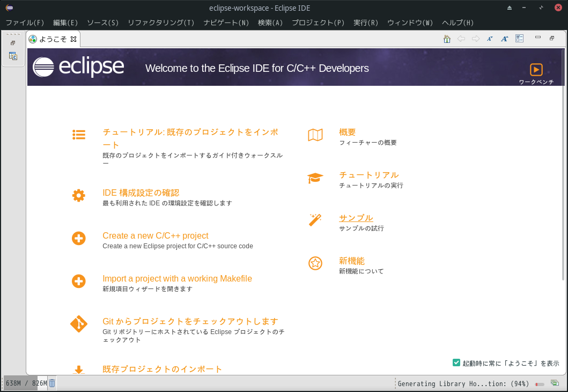Viewport: 568px width, 392px height.
Task: Open the 編集(E) menu
Action: (65, 23)
